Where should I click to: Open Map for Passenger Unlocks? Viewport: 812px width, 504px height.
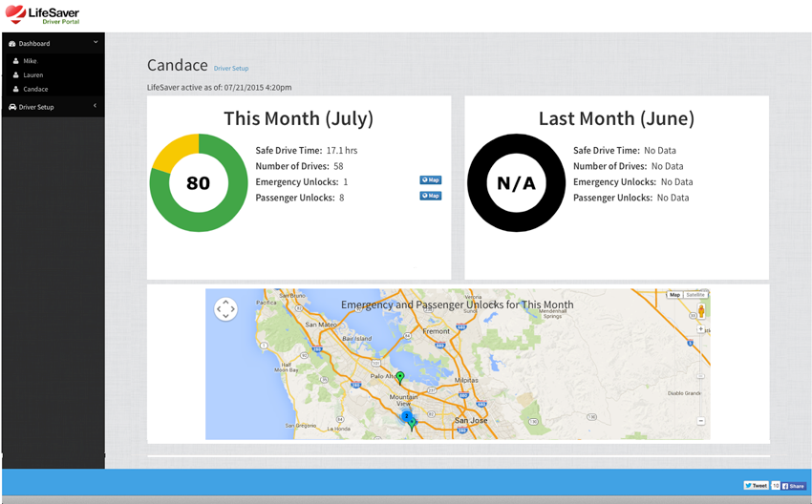coord(430,196)
